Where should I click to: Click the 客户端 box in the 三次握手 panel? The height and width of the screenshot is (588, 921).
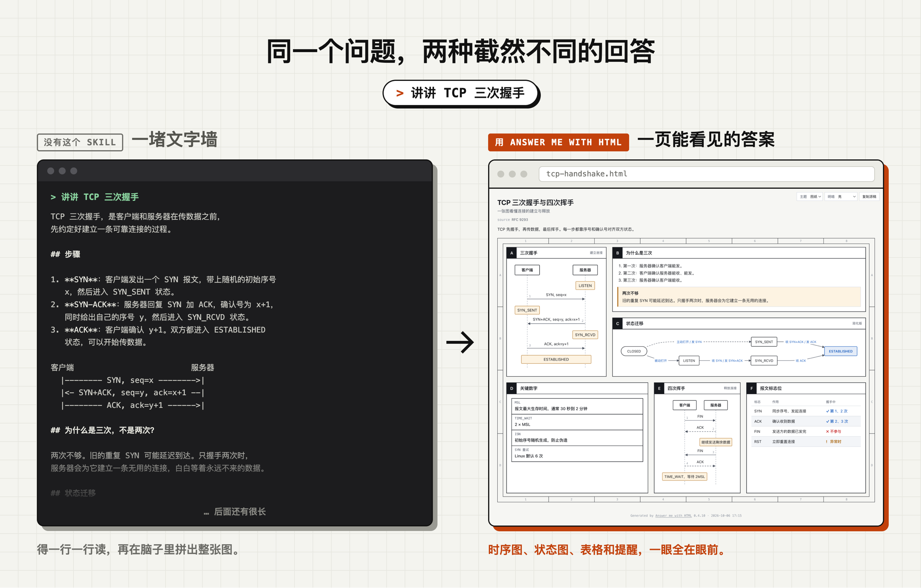tap(527, 270)
